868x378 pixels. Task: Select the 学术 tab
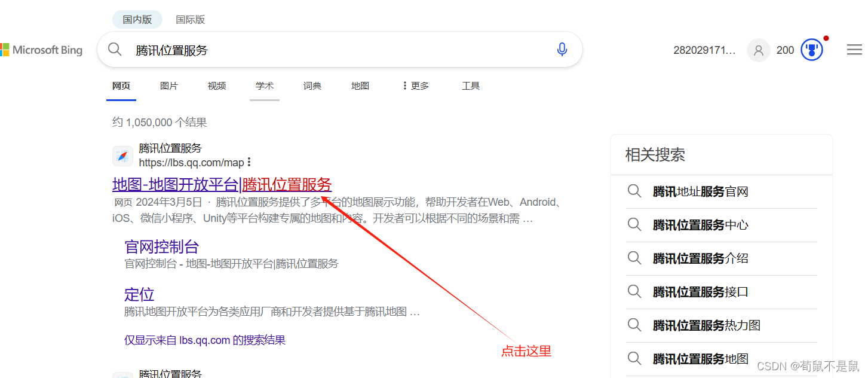coord(265,86)
